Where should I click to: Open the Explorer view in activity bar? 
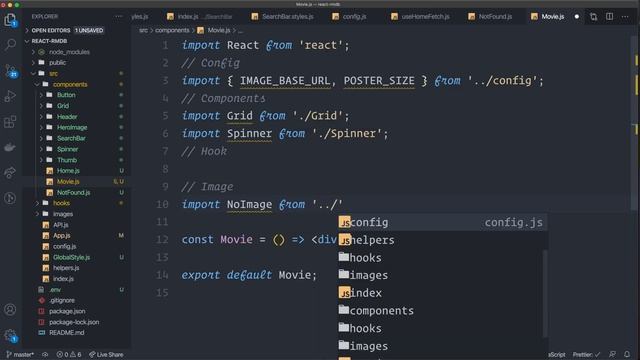coord(10,20)
